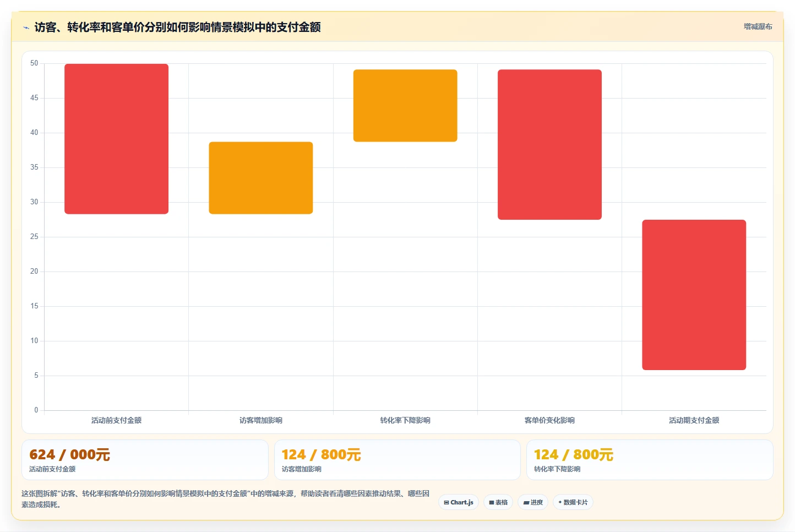Click the red 活动前支付金额 bar

click(116, 139)
